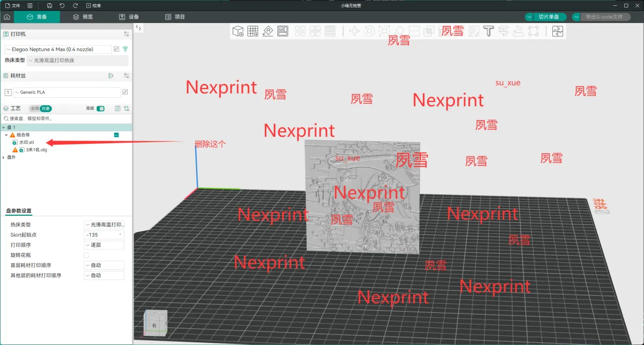
Task: Click the add filament icon in 耗材丝 panel
Action: (x=111, y=76)
